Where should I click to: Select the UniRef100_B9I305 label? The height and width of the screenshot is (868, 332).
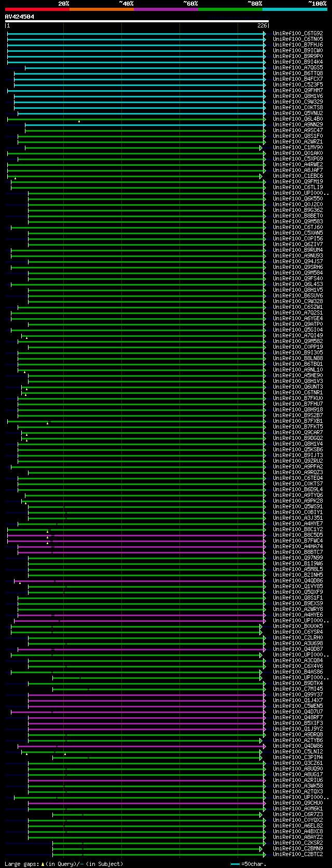tap(298, 353)
